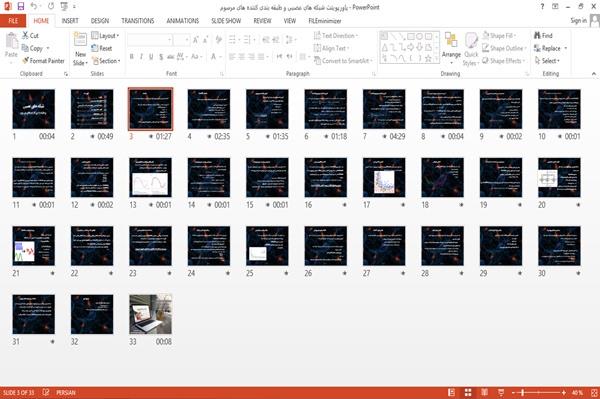This screenshot has width=600, height=399.
Task: Click the 04:29 timing under slide 7
Action: click(x=397, y=136)
